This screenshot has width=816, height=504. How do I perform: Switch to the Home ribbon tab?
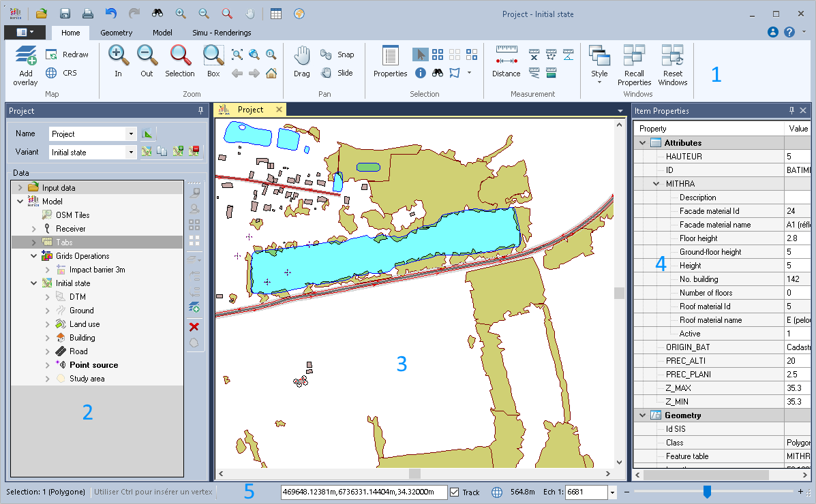71,32
